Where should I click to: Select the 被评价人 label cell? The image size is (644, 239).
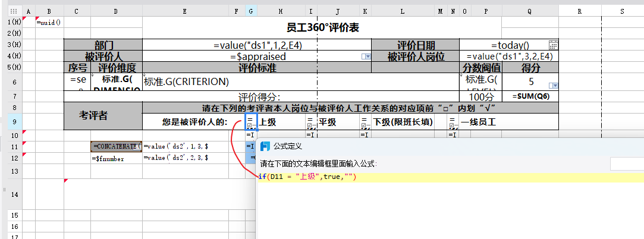tap(103, 56)
